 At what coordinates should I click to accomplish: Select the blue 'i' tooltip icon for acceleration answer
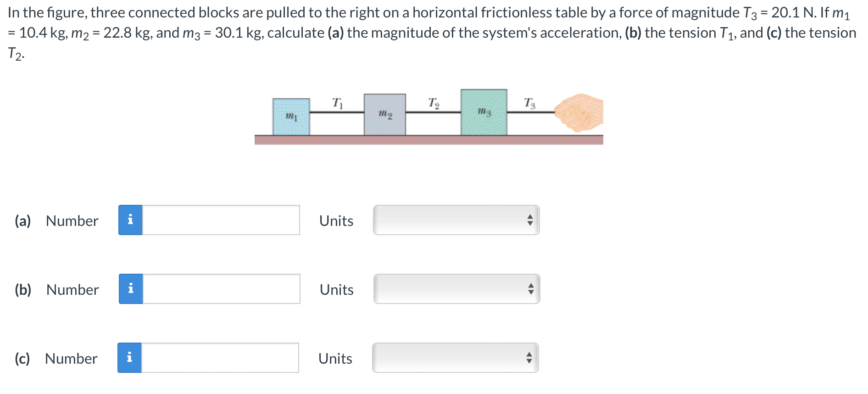click(x=131, y=220)
